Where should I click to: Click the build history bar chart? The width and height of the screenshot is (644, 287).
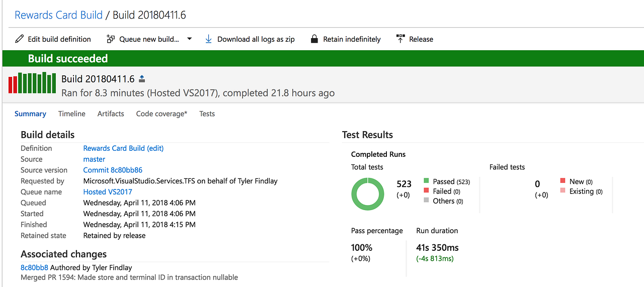point(32,83)
